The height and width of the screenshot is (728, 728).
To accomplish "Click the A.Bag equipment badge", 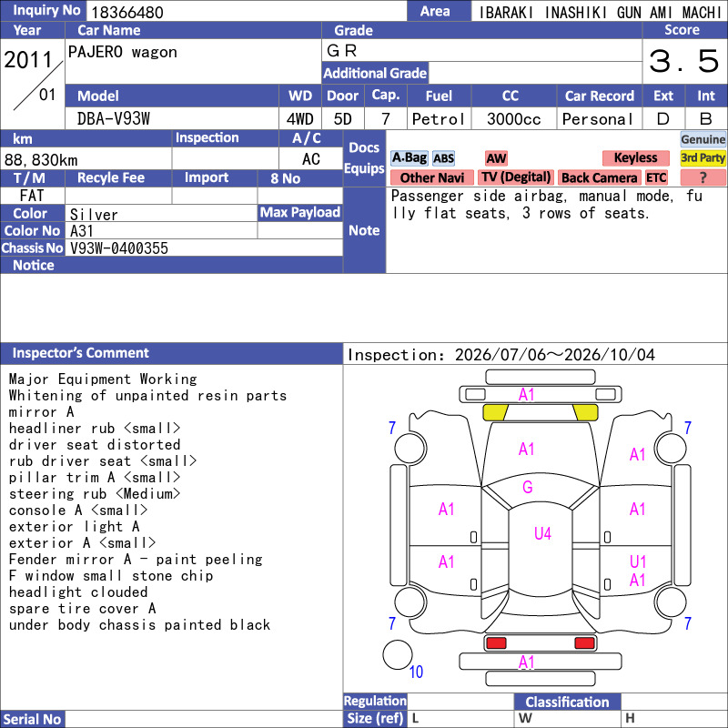I will [409, 157].
